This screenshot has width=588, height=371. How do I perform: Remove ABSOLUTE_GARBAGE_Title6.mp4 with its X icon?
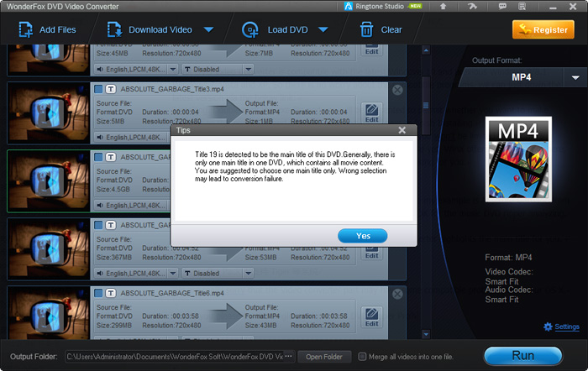[x=397, y=294]
